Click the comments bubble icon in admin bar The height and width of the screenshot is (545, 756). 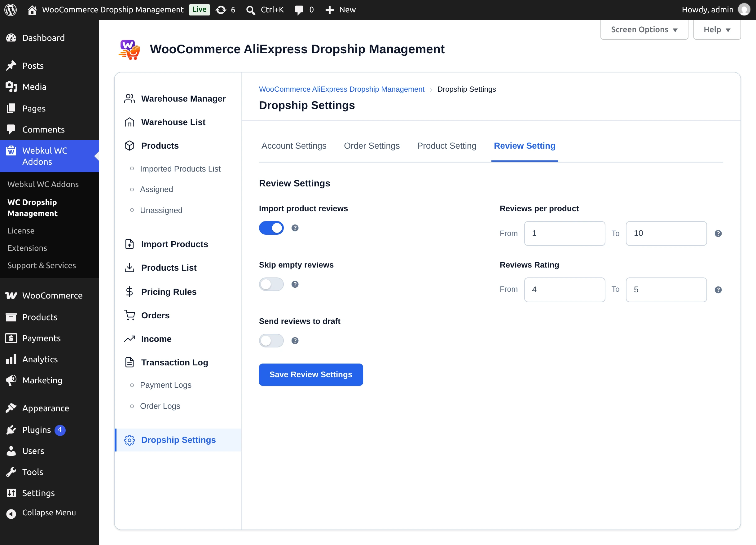coord(299,10)
